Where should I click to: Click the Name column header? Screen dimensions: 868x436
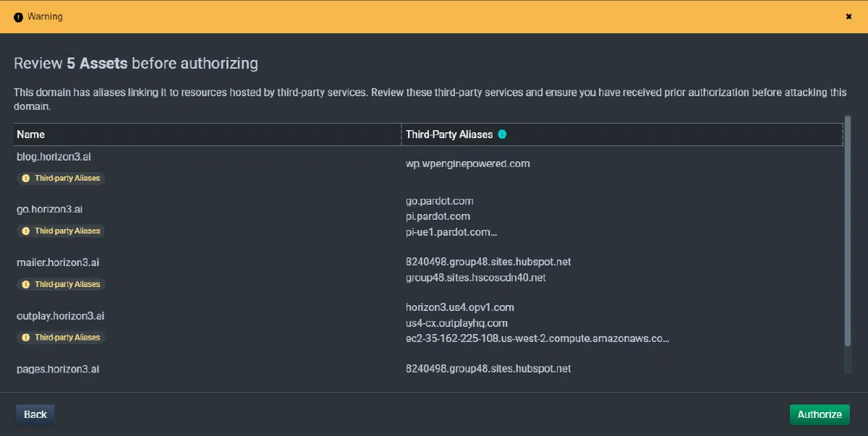(x=208, y=134)
